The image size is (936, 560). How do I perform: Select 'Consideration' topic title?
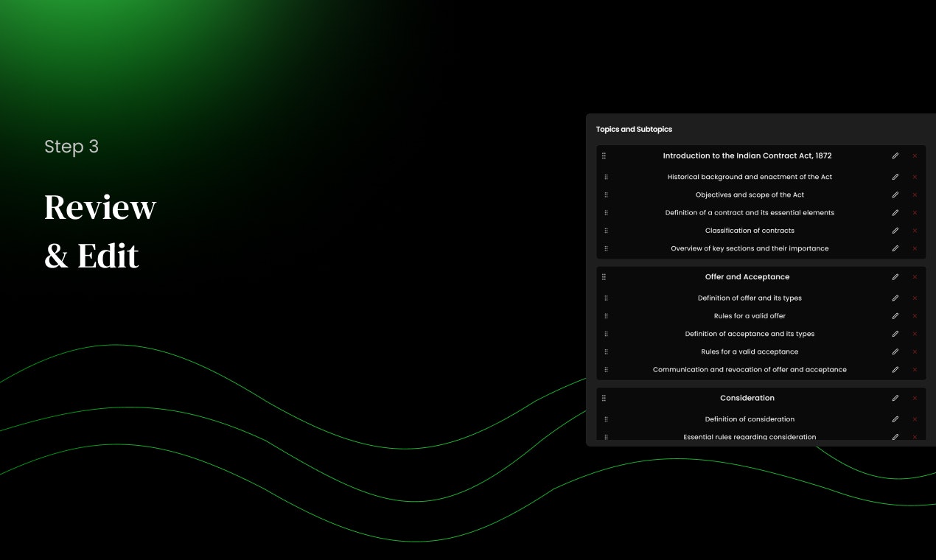747,398
